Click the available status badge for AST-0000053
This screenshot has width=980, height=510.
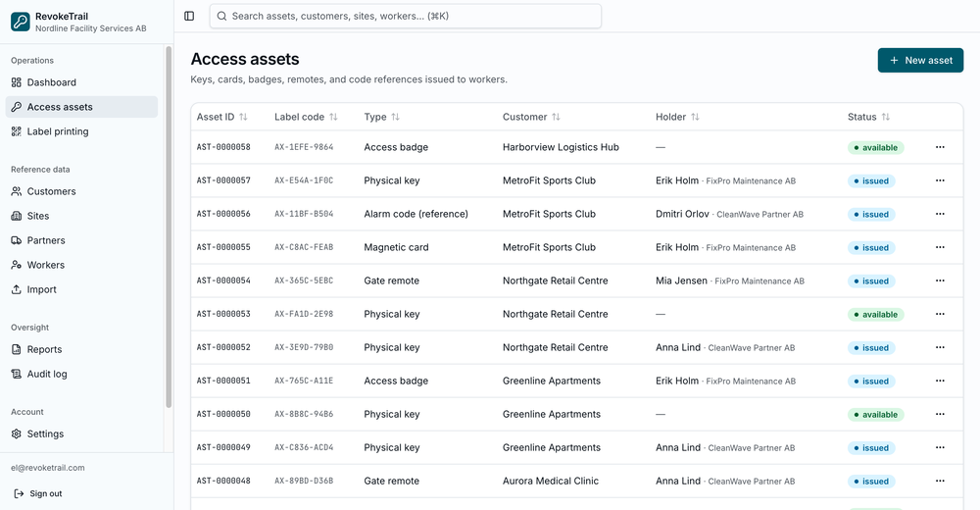[875, 314]
